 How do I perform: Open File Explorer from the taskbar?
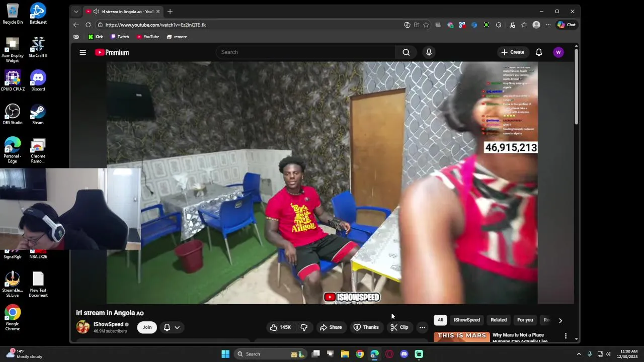tap(345, 354)
